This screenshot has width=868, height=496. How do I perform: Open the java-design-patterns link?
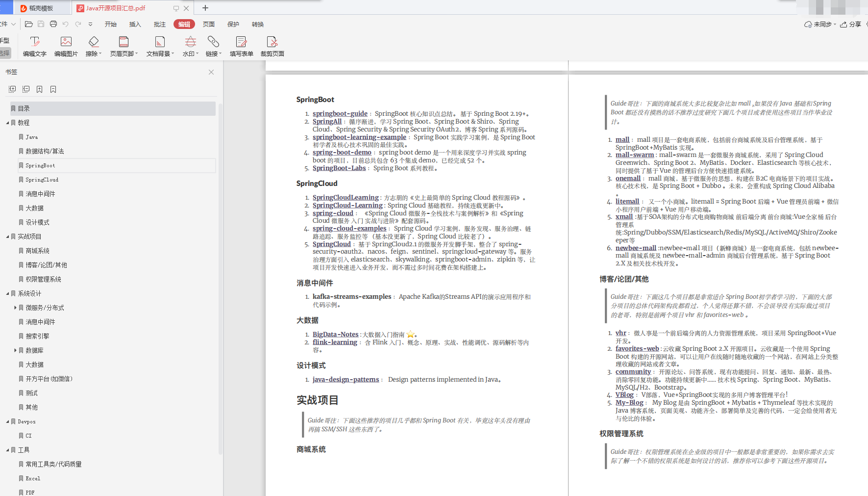[346, 380]
